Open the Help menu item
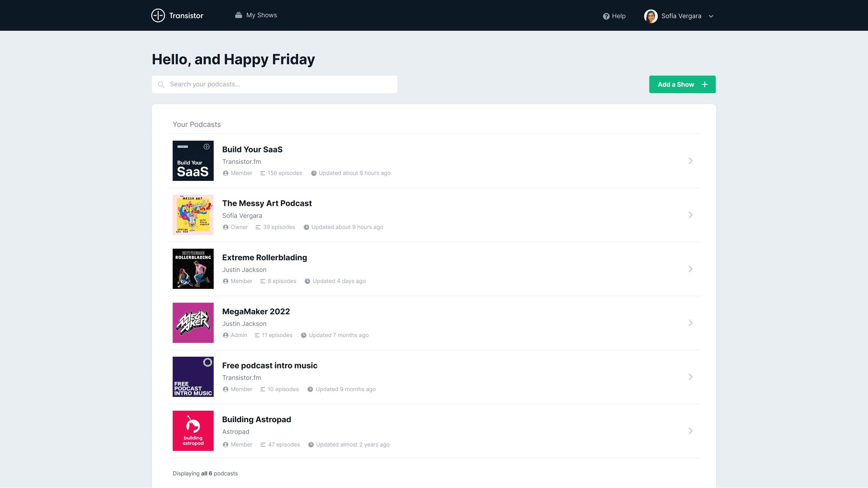Image resolution: width=868 pixels, height=488 pixels. pyautogui.click(x=618, y=16)
